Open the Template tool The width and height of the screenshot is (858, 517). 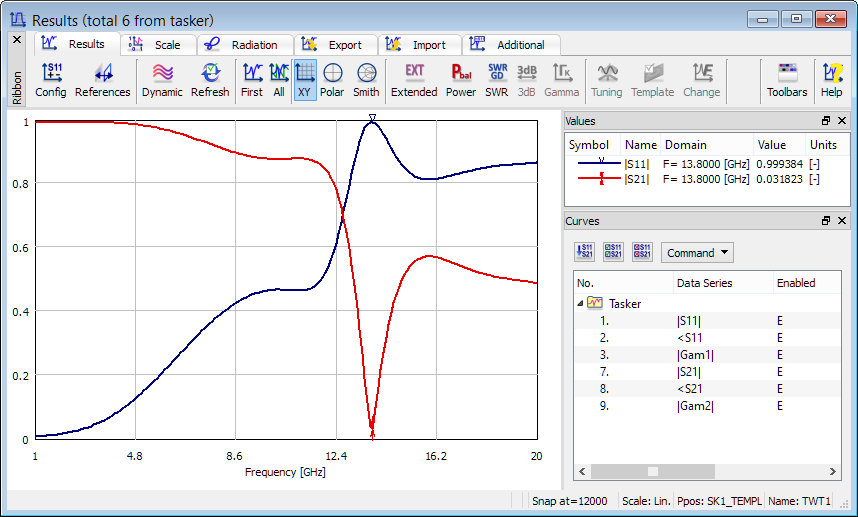click(653, 80)
